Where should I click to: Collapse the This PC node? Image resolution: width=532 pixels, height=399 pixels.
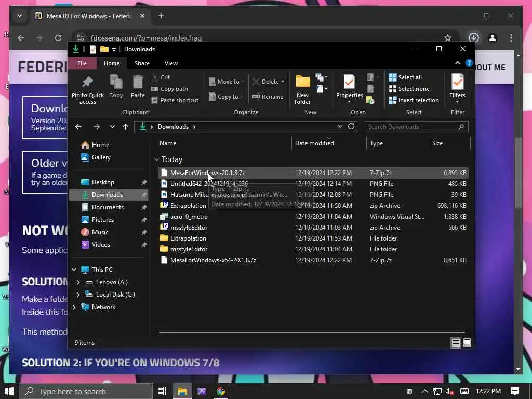[x=74, y=270]
